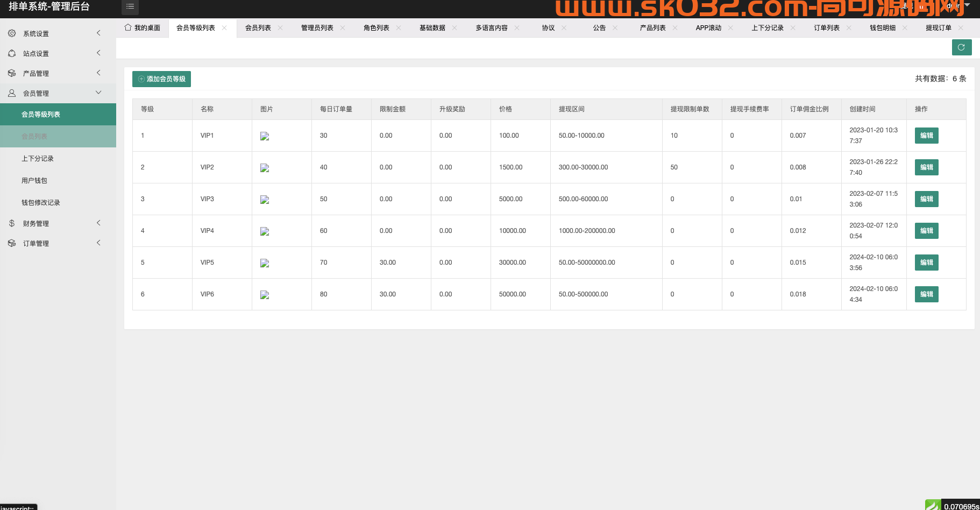
Task: Open the admin user dropdown arrow
Action: point(967,5)
